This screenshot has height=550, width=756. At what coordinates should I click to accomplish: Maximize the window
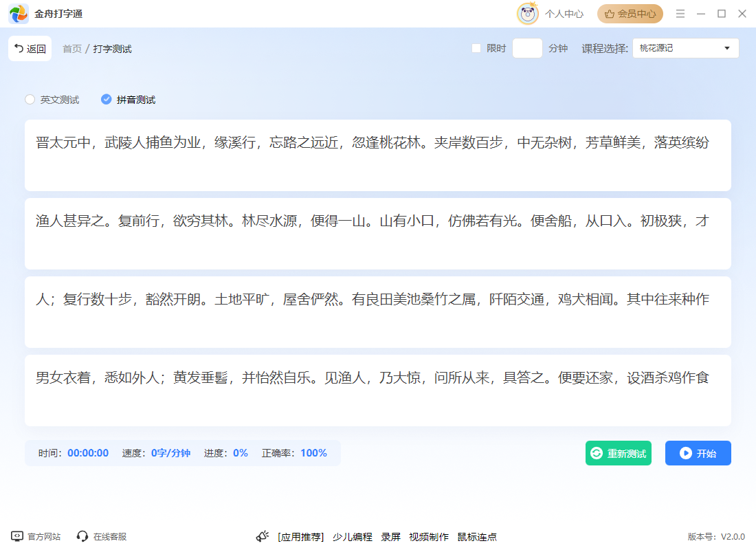[x=722, y=14]
